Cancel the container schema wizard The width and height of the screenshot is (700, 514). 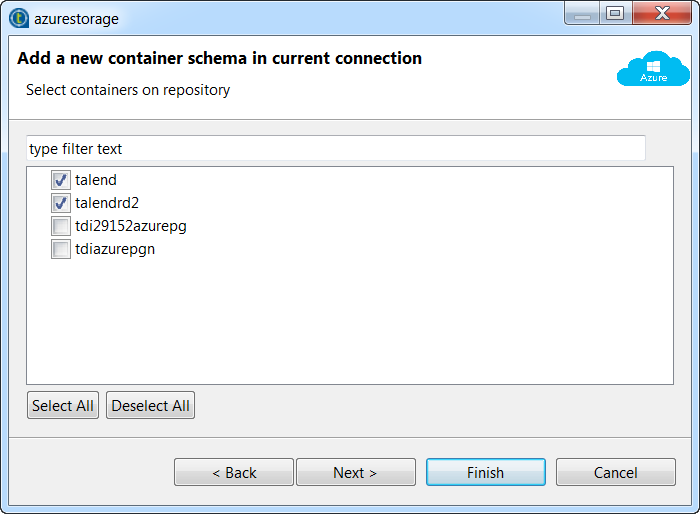pos(615,473)
